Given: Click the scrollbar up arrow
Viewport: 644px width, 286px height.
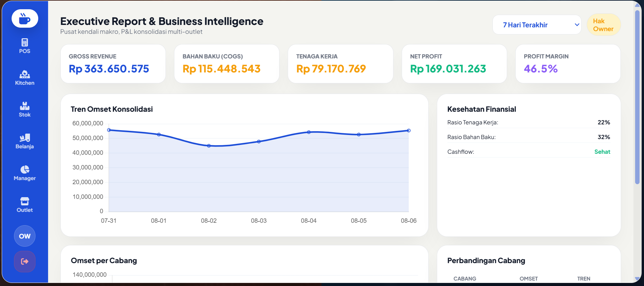Looking at the screenshot, I should click(x=637, y=5).
